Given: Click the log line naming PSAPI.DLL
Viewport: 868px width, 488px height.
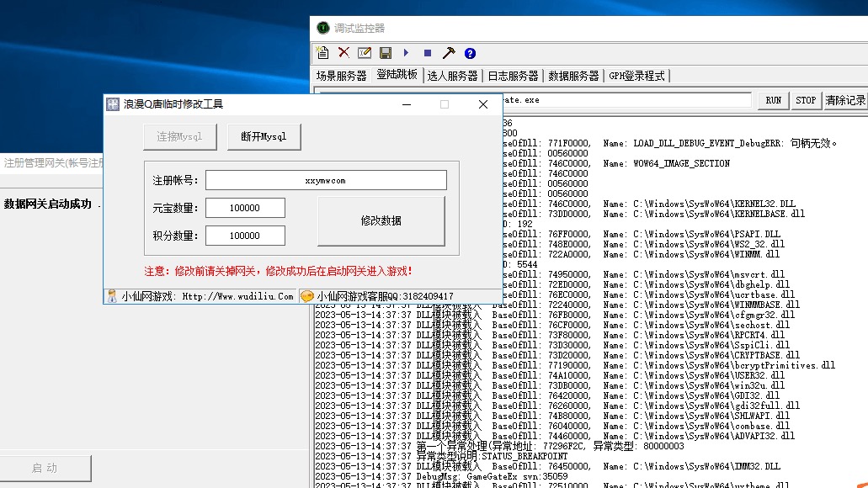Looking at the screenshot, I should [641, 234].
